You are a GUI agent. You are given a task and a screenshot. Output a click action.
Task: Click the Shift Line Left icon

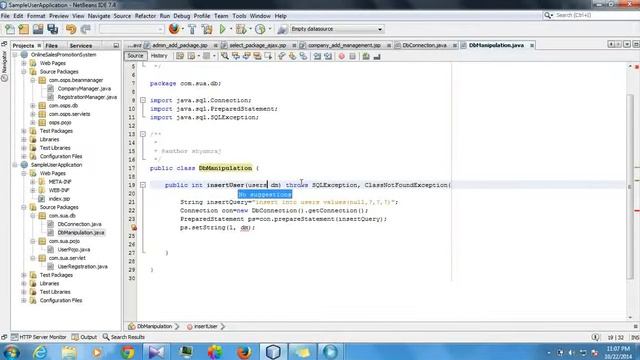(x=317, y=56)
